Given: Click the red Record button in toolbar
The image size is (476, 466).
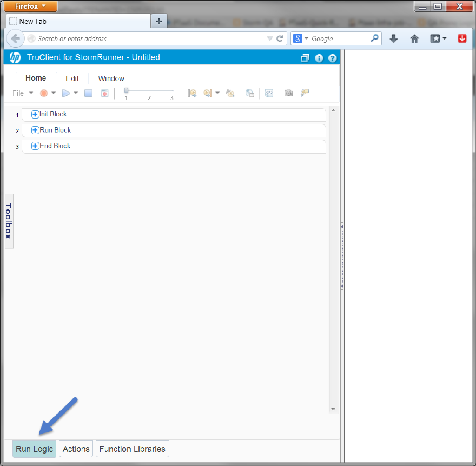Looking at the screenshot, I should [44, 93].
